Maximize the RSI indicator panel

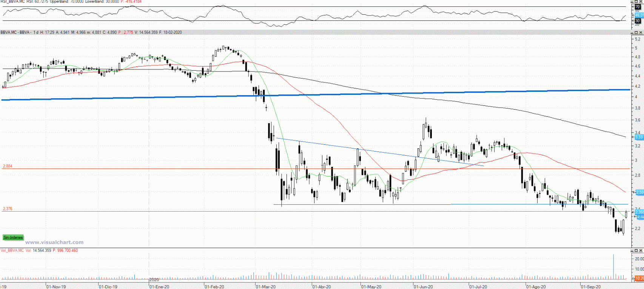click(636, 2)
